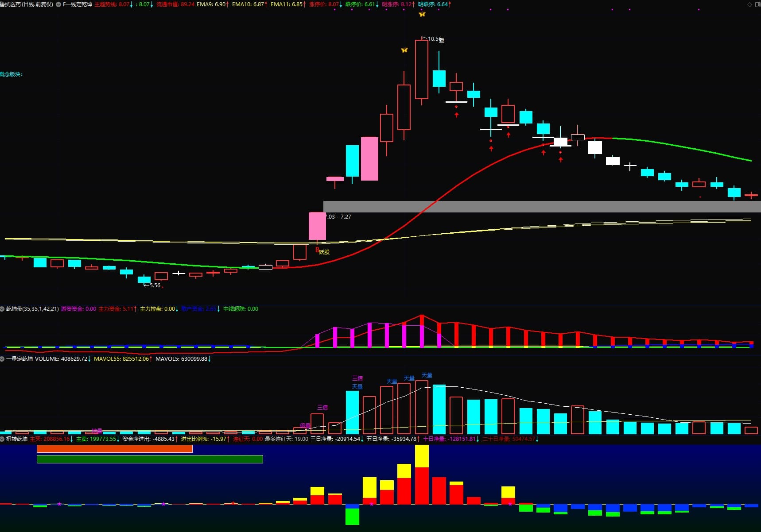The image size is (761, 532).
Task: Open the 扭转乾坤 indicator dropdown arrow
Action: click(2, 439)
